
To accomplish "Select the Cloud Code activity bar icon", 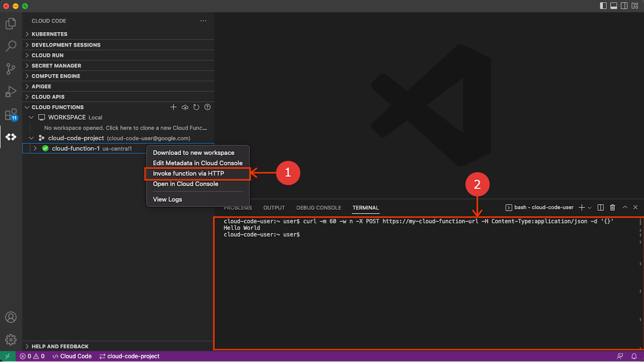I will coord(11,137).
